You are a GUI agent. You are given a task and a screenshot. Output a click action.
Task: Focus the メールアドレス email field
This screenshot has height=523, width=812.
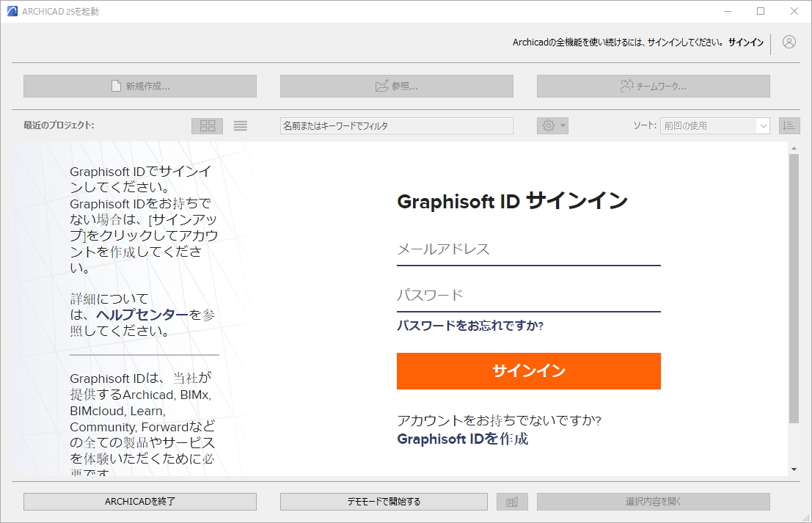[x=529, y=250]
